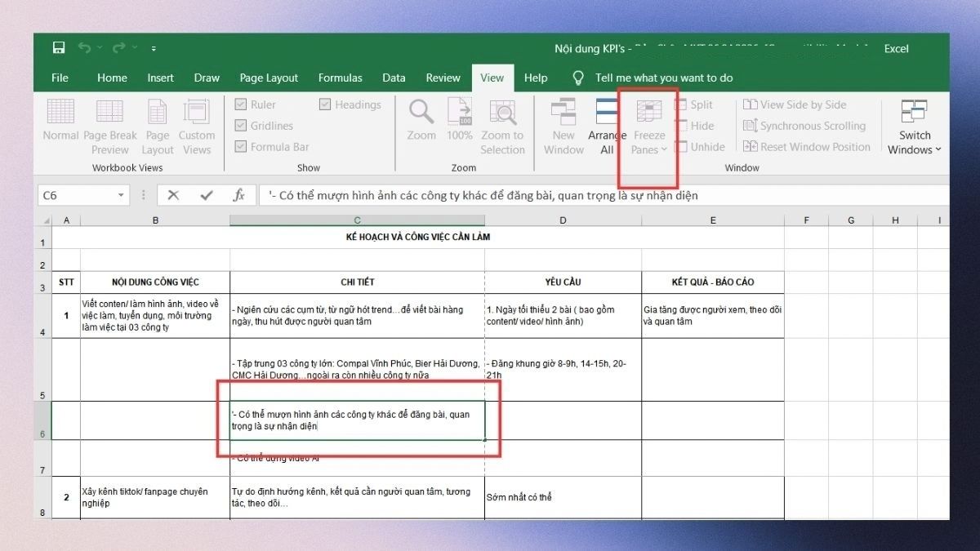Switch to the Review tab
980x551 pixels.
[443, 78]
